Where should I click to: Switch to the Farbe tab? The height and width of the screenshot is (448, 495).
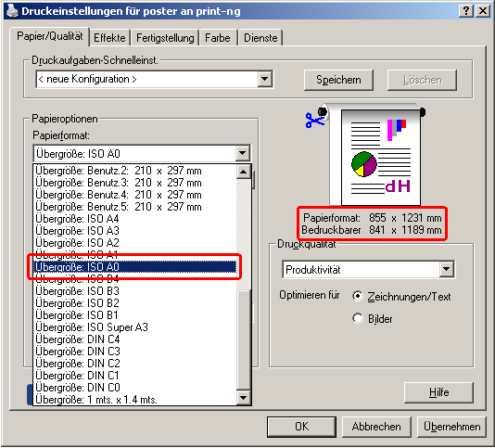coord(218,38)
